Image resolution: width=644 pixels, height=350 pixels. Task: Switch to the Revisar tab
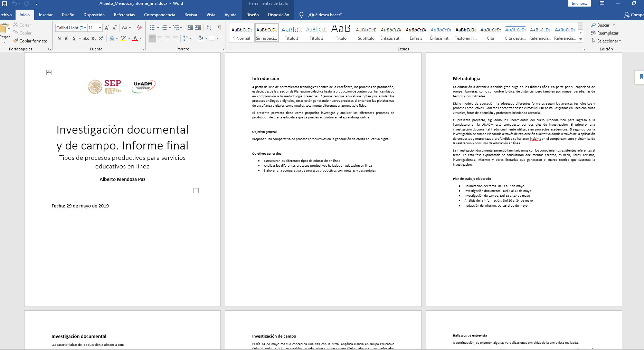pos(191,15)
